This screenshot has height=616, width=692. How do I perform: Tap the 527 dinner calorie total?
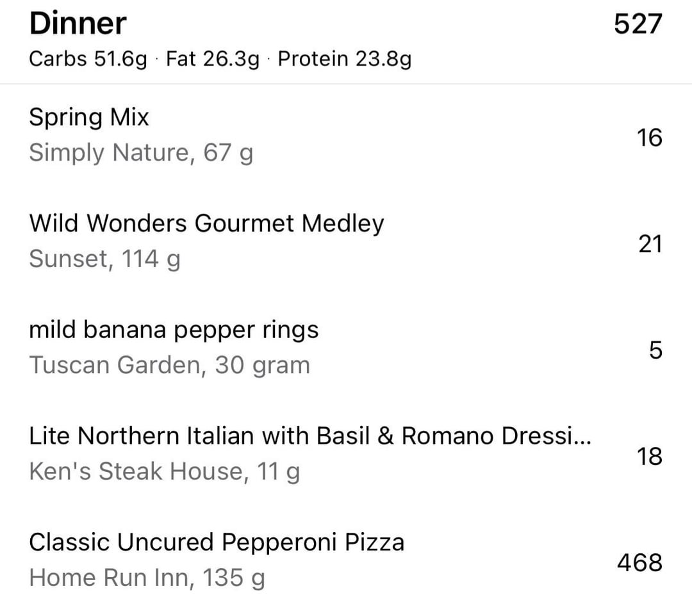point(638,24)
